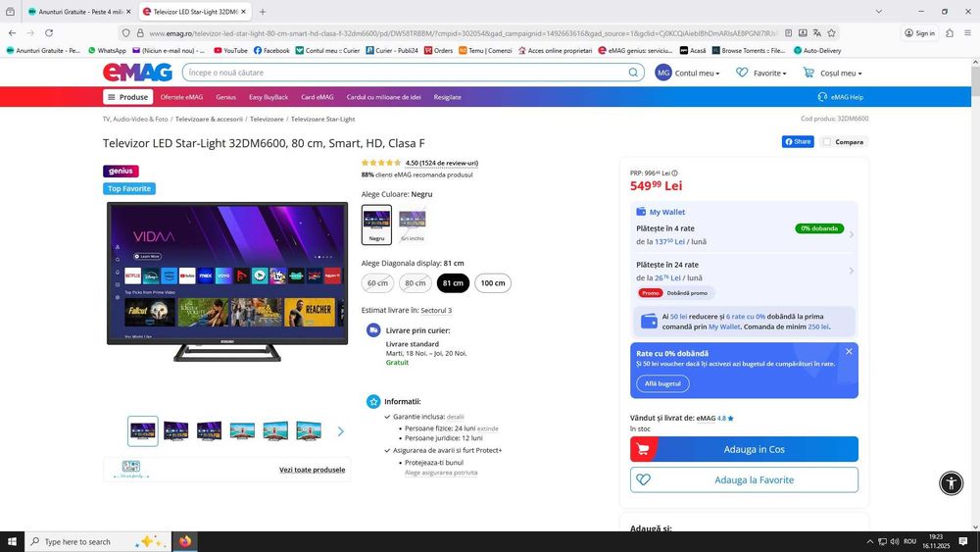The height and width of the screenshot is (552, 980).
Task: Select the 81 cm diagonal option
Action: tap(453, 283)
